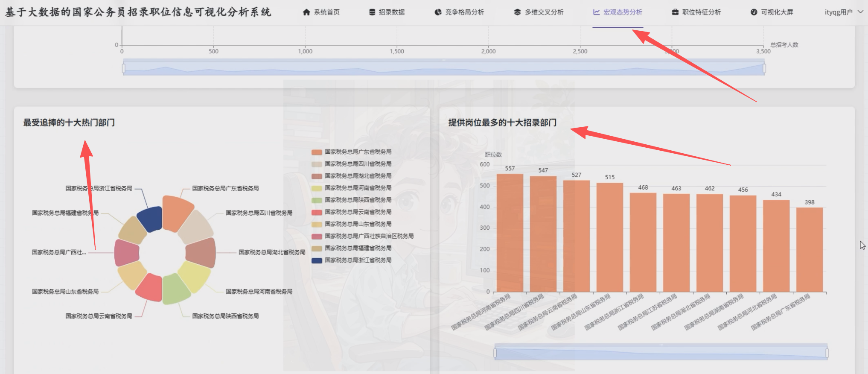This screenshot has height=374, width=868.
Task: Click the 职位数 axis label
Action: click(493, 155)
